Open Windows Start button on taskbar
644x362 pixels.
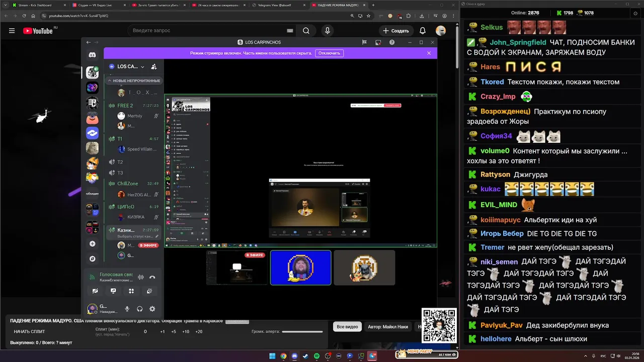click(x=272, y=356)
